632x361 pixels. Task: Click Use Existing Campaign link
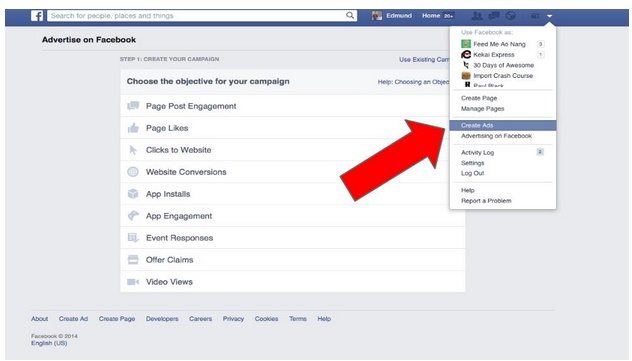coord(424,59)
